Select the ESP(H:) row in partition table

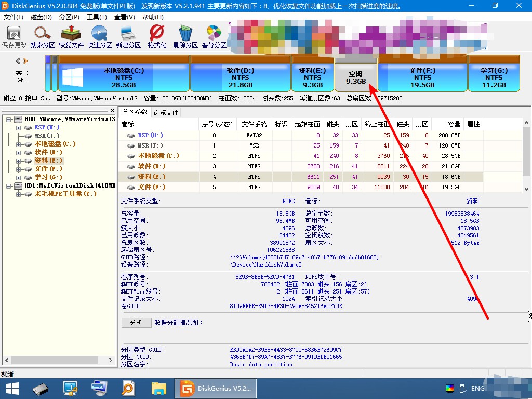pos(301,135)
